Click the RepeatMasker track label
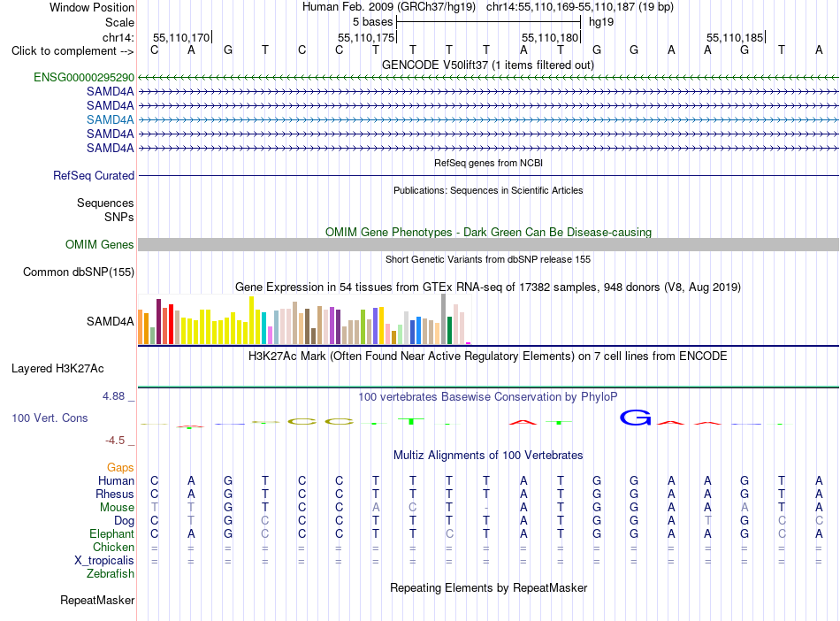 tap(97, 600)
